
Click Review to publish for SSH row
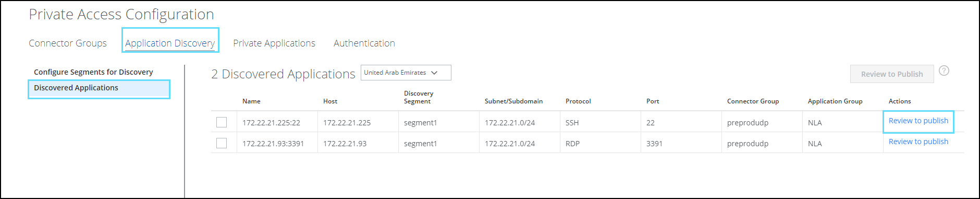click(x=918, y=121)
